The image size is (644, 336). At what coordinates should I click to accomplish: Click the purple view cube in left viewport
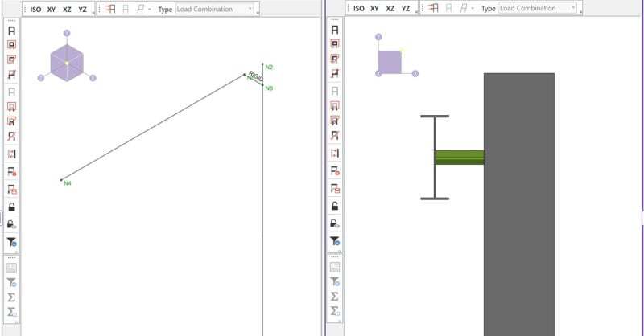pyautogui.click(x=67, y=62)
